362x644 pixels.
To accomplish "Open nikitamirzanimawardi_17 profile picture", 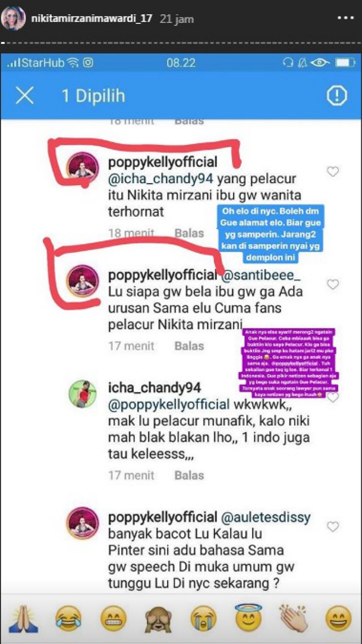I will click(14, 19).
